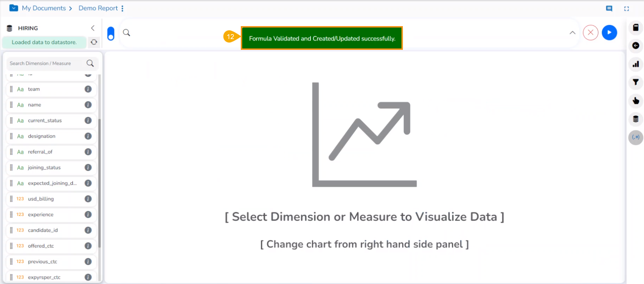Screen dimensions: 644x284
Task: Open the datastore stack icon on right panel
Action: [x=636, y=119]
